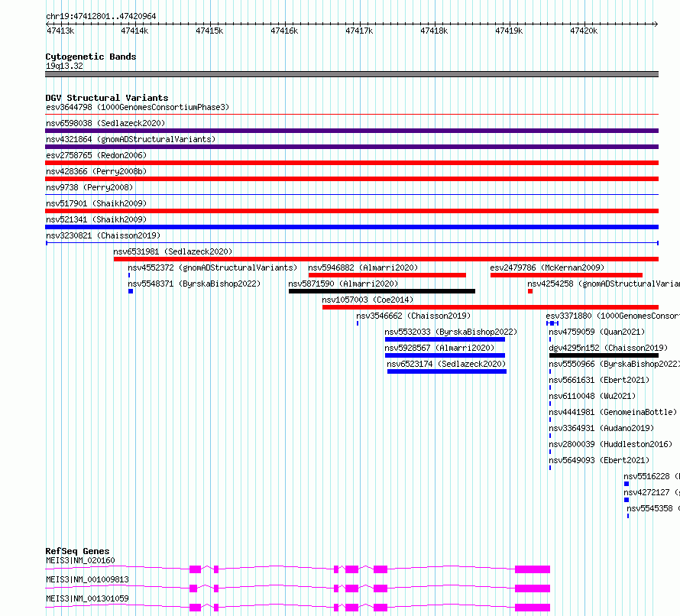This screenshot has width=680, height=616.
Task: Select the nsv4552372 gnomADStructuralVariants label
Action: [x=212, y=267]
